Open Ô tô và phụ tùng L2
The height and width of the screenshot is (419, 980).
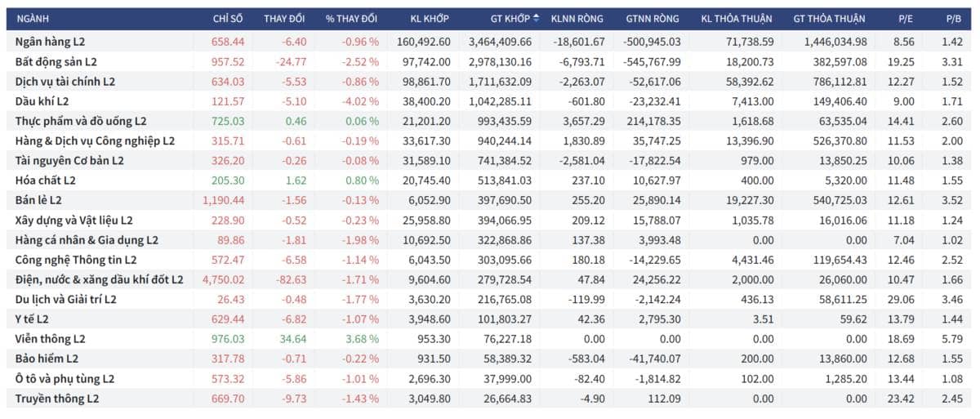(65, 378)
